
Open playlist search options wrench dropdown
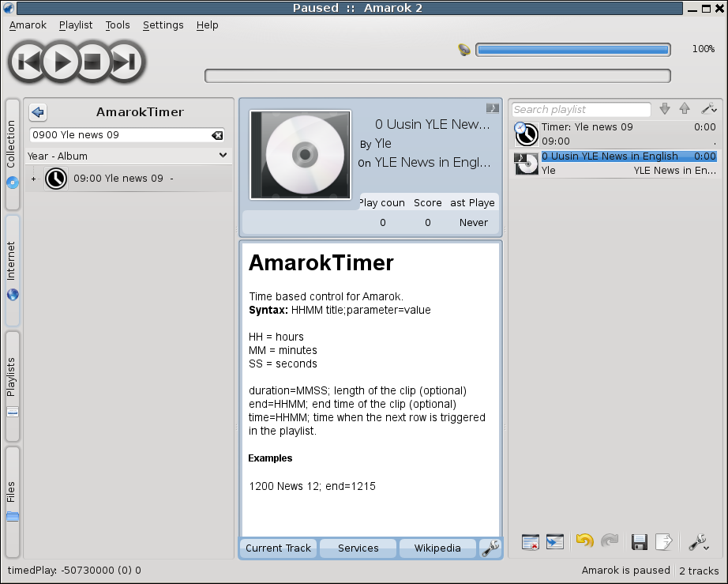pos(709,109)
